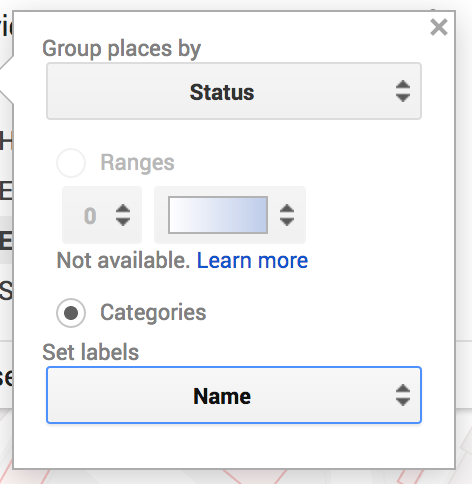Viewport: 472px width, 484px height.
Task: Close the Group places by dialog
Action: point(439,27)
